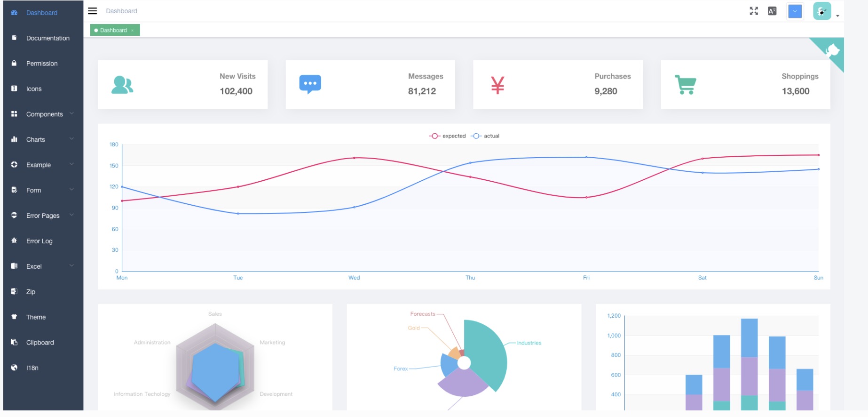The width and height of the screenshot is (868, 417).
Task: Click the Messages chat bubble icon
Action: coord(310,84)
